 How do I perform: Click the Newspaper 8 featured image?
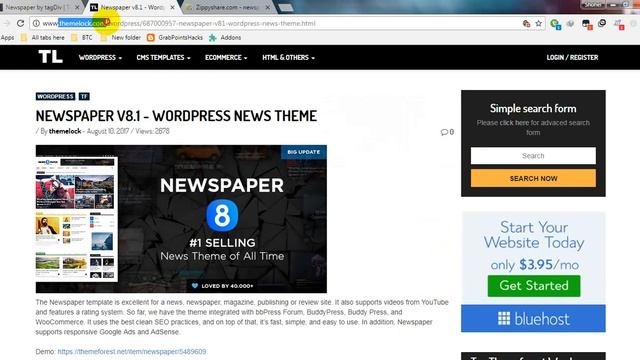coord(181,219)
